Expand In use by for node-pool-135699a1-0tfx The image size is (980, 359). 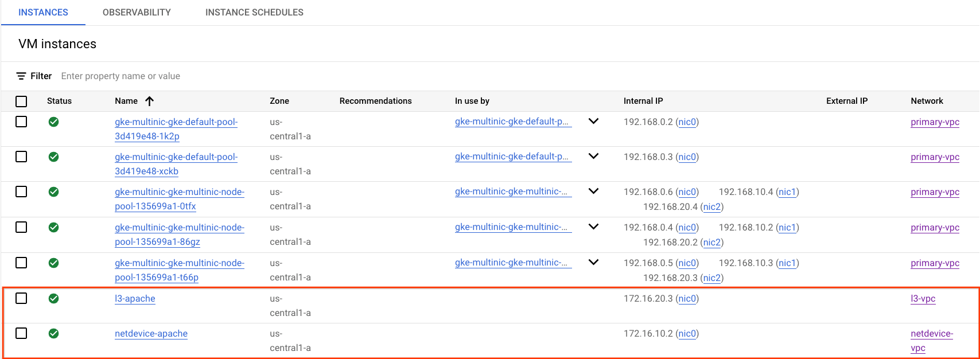pos(593,191)
